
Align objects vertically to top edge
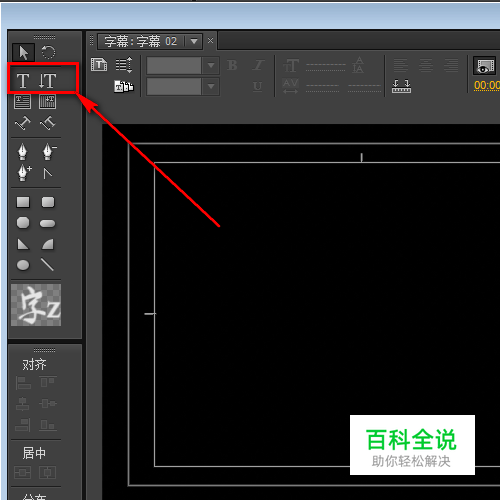[x=48, y=382]
